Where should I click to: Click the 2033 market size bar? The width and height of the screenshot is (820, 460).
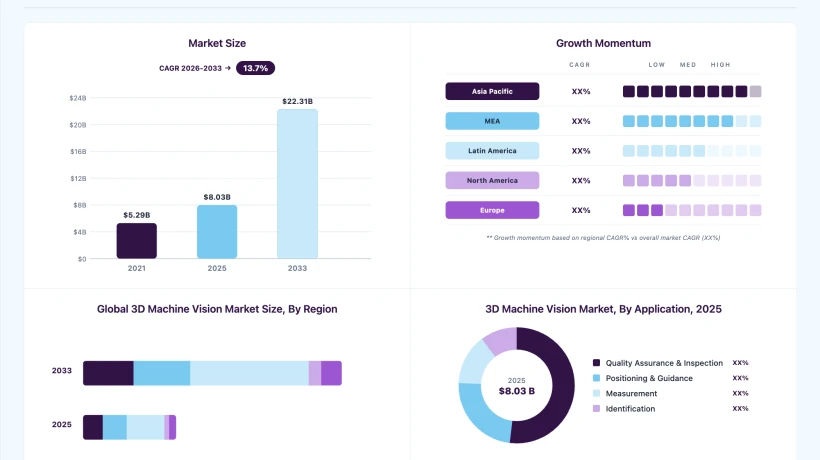(x=298, y=184)
